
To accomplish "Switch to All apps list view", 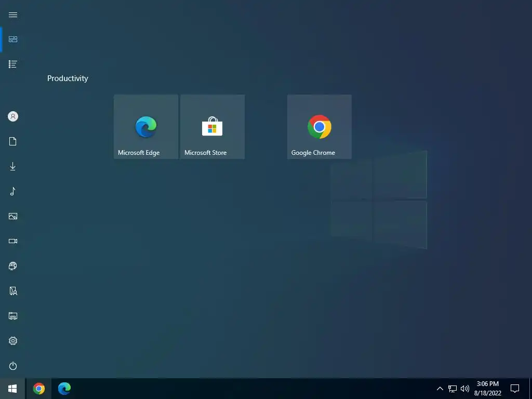I will 13,64.
